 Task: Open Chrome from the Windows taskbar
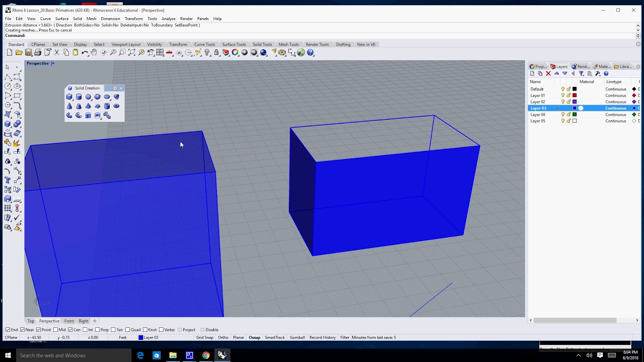pos(206,355)
